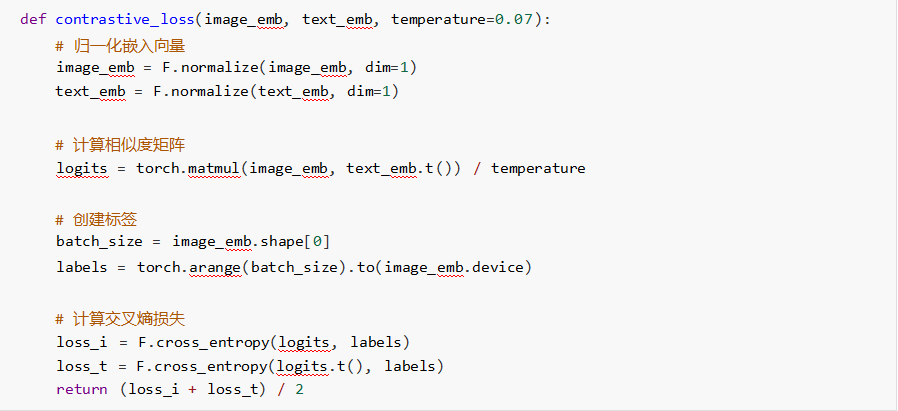Click the contrastive_loss function name
This screenshot has width=898, height=411.
click(123, 20)
